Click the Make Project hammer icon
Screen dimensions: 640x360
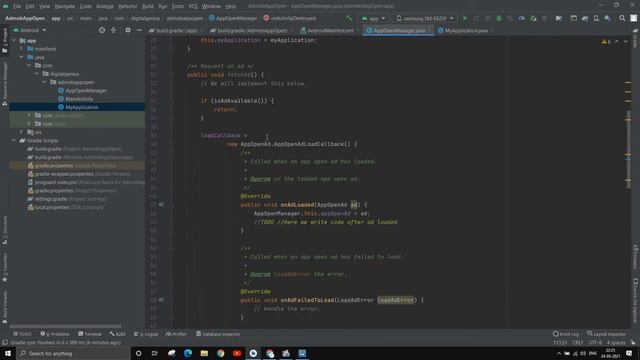pyautogui.click(x=349, y=18)
